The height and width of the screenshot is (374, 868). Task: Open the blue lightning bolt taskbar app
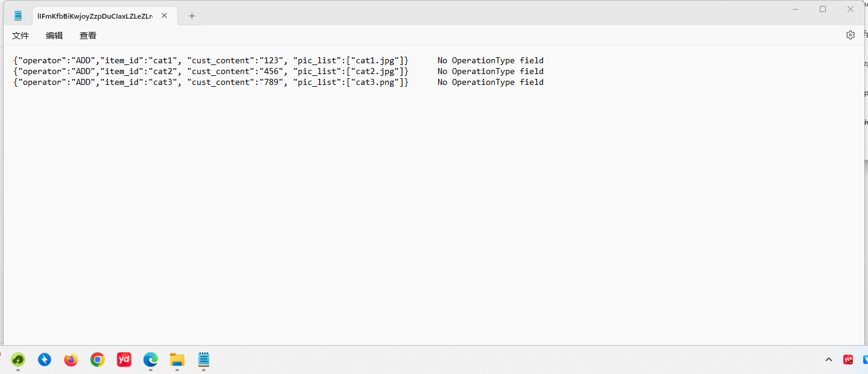pos(45,360)
